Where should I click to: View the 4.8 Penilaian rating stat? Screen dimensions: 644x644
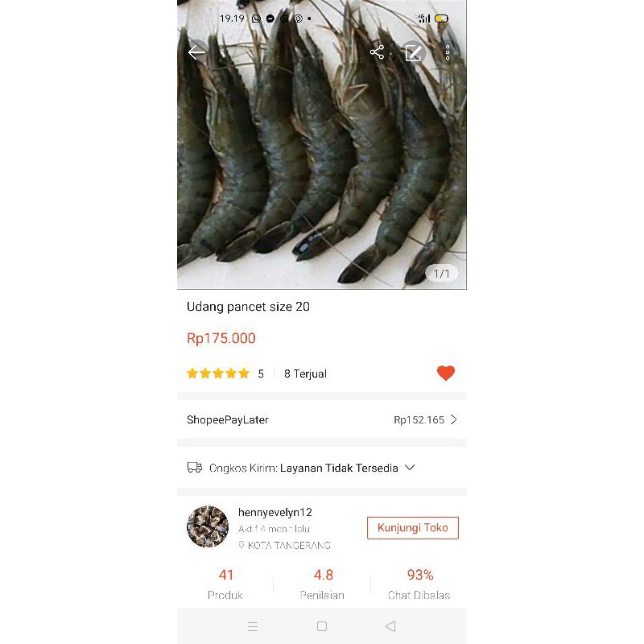(323, 584)
